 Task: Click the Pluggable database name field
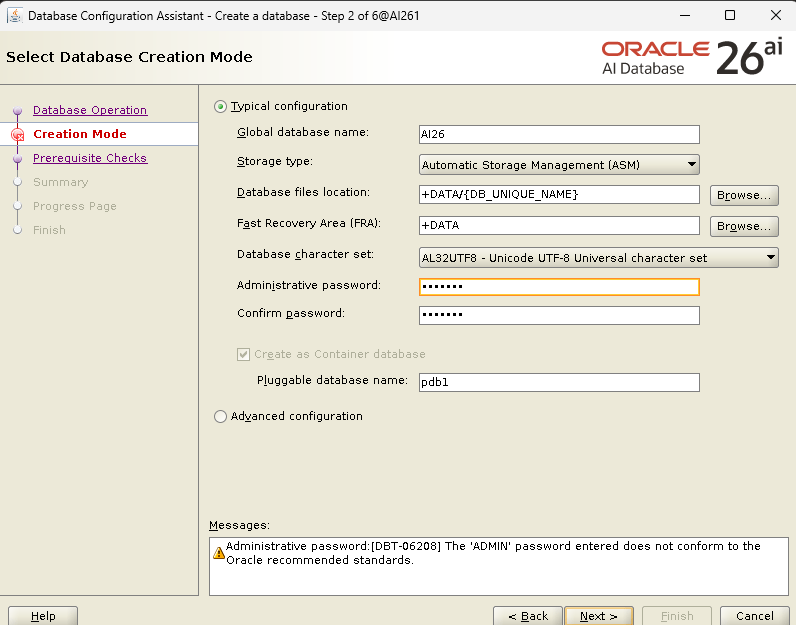[x=559, y=382]
